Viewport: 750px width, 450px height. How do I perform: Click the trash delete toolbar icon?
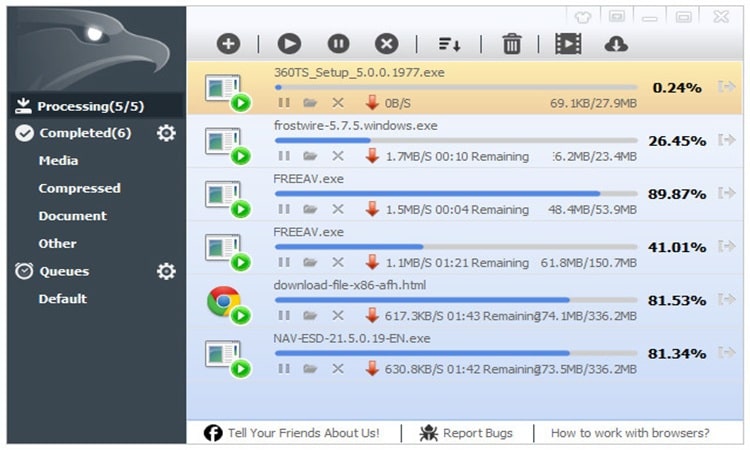(512, 43)
